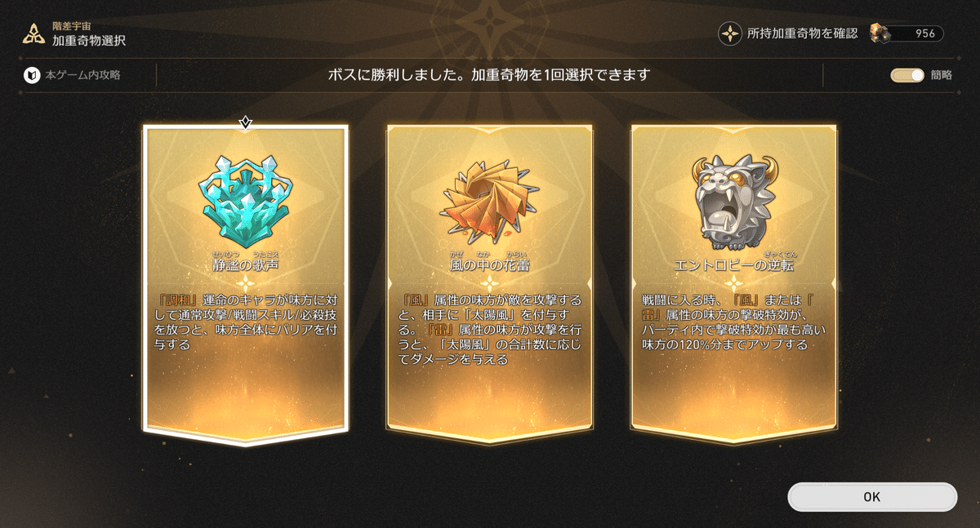This screenshot has width=980, height=528.
Task: Click the 加重奇物選択 screen title
Action: [x=89, y=40]
